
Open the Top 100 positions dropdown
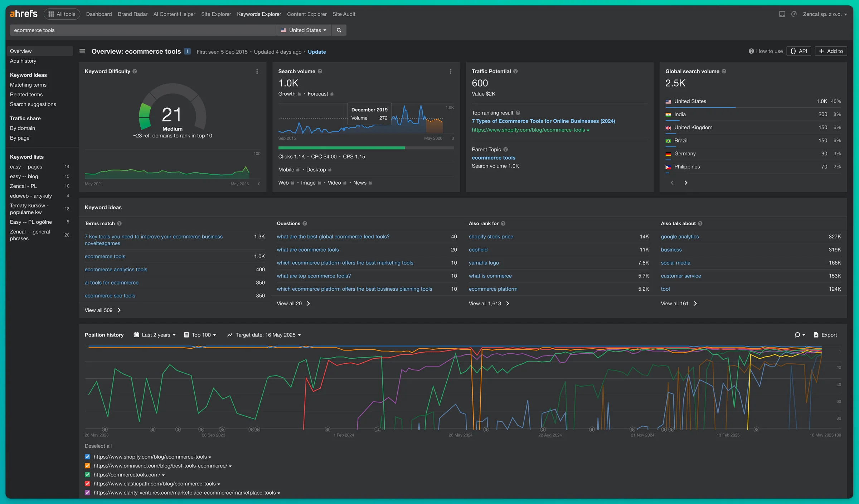click(x=200, y=335)
